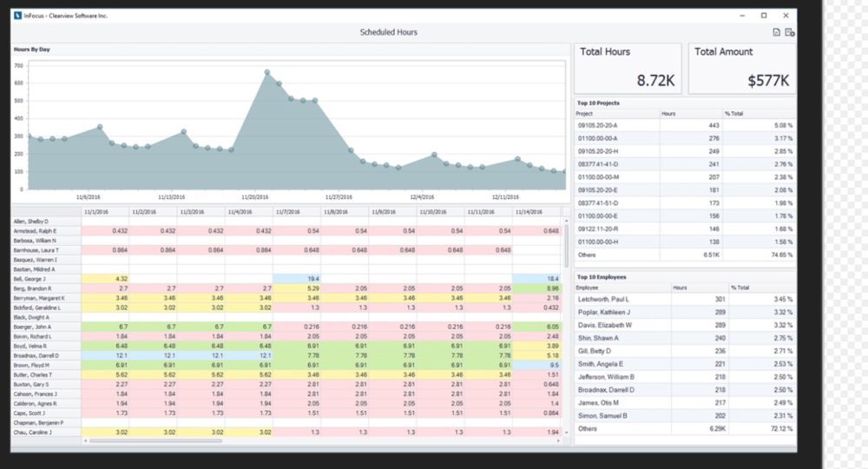Click the export document icon in header

click(x=776, y=32)
